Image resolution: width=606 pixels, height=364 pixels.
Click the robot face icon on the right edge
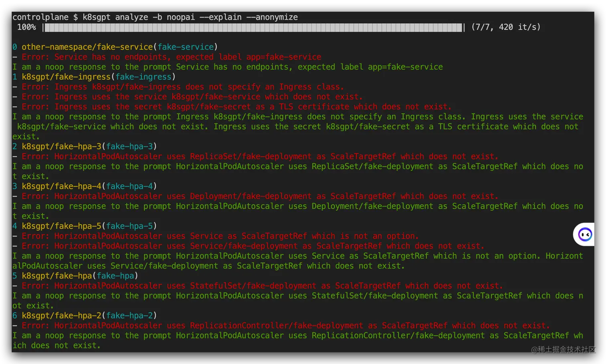click(x=584, y=234)
